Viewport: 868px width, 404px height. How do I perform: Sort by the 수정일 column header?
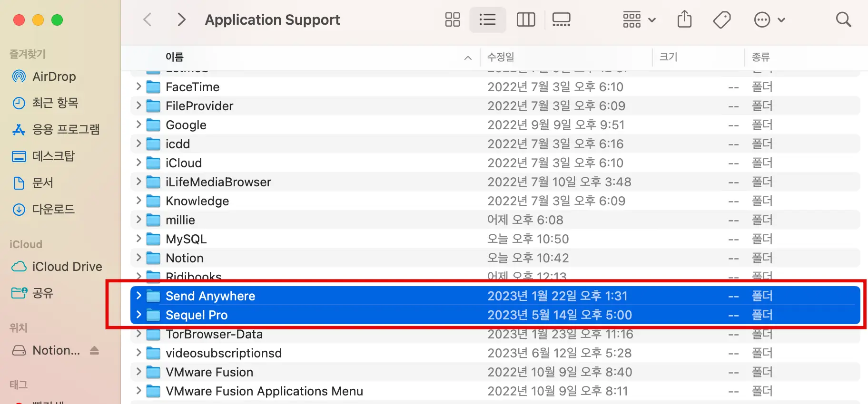pos(501,57)
